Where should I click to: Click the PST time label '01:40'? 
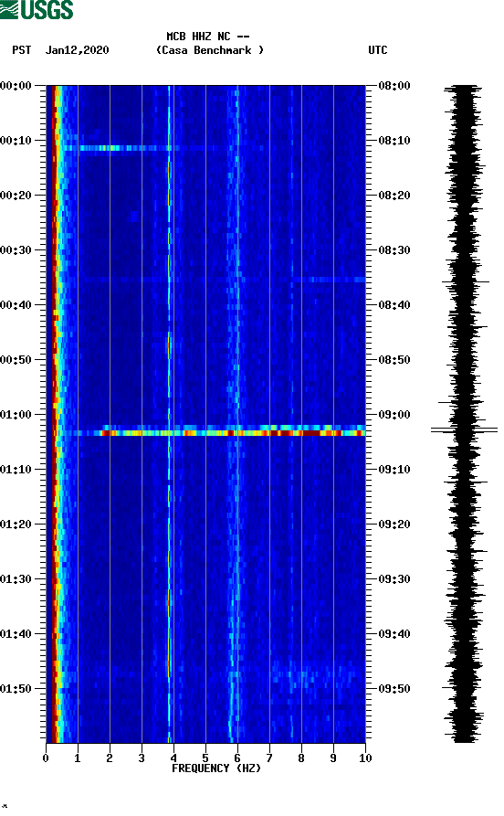pyautogui.click(x=16, y=634)
